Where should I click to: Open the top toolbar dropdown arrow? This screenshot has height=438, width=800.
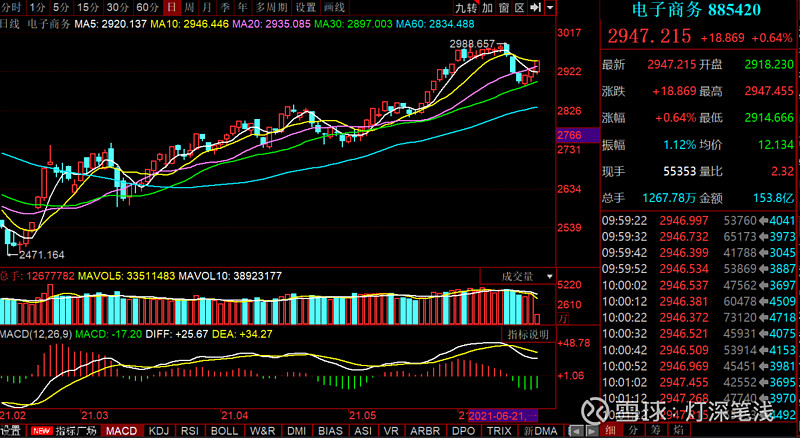point(549,8)
